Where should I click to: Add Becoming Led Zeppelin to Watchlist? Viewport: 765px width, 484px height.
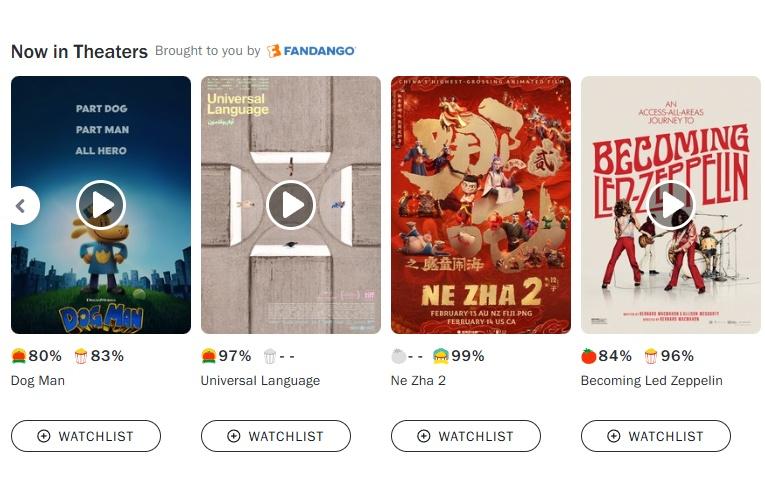656,436
